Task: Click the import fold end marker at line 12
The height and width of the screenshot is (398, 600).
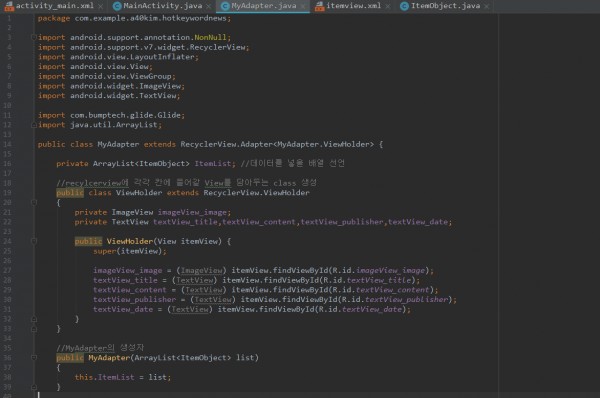Action: point(34,125)
